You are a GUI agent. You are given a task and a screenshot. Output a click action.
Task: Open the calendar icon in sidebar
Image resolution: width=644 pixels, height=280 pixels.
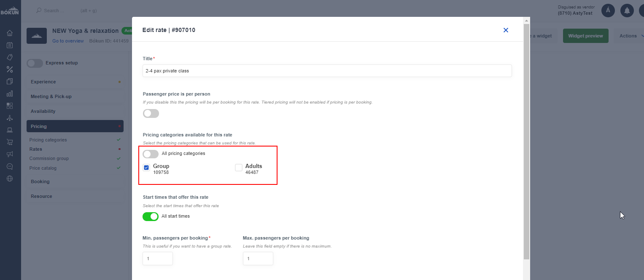(x=10, y=45)
